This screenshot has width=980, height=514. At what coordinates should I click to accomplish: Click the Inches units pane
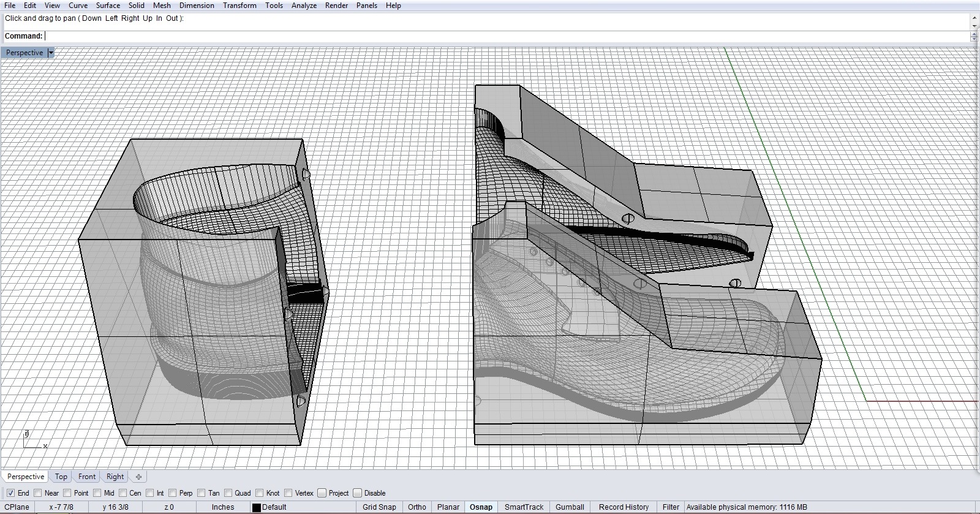click(223, 507)
